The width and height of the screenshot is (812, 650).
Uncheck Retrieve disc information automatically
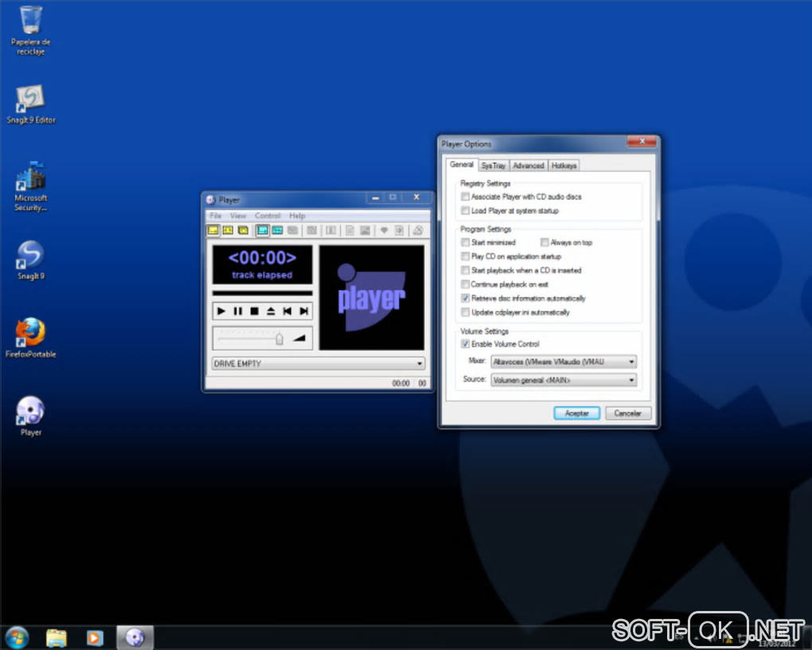point(465,299)
